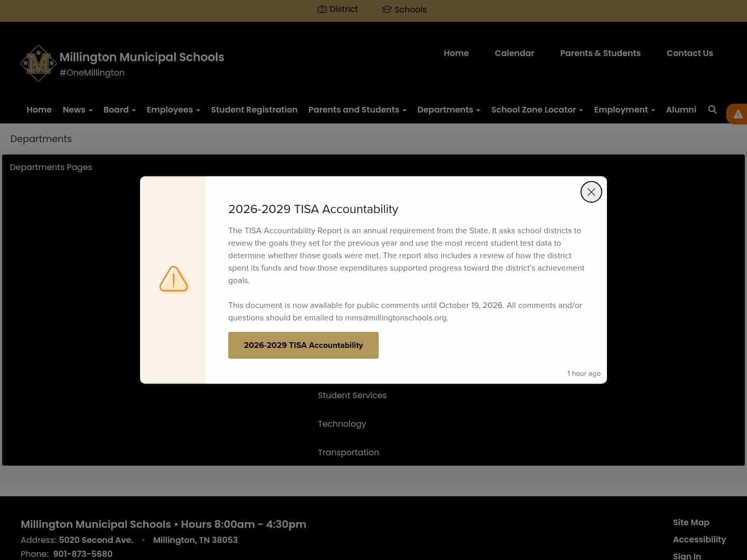Open the District link in top bar
Image resolution: width=747 pixels, height=560 pixels.
338,9
